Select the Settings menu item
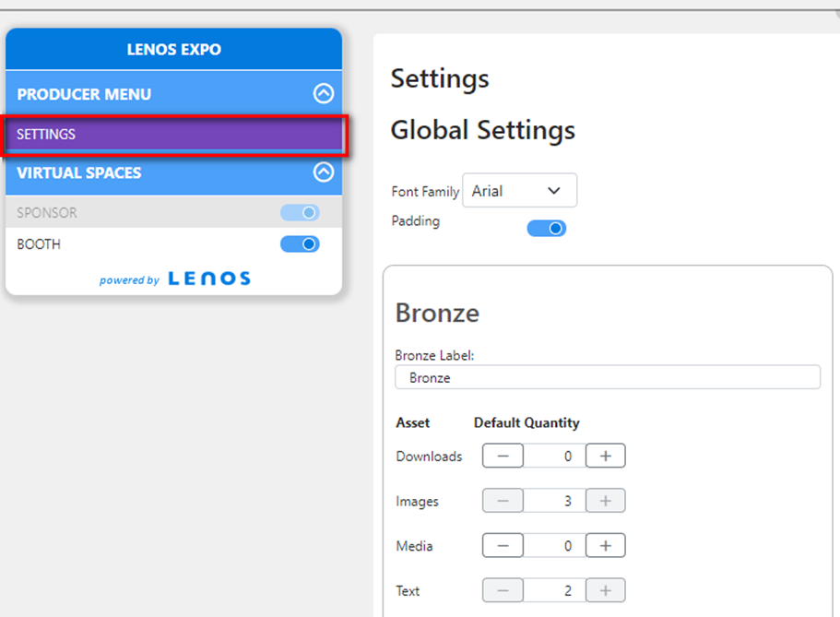 tap(173, 134)
